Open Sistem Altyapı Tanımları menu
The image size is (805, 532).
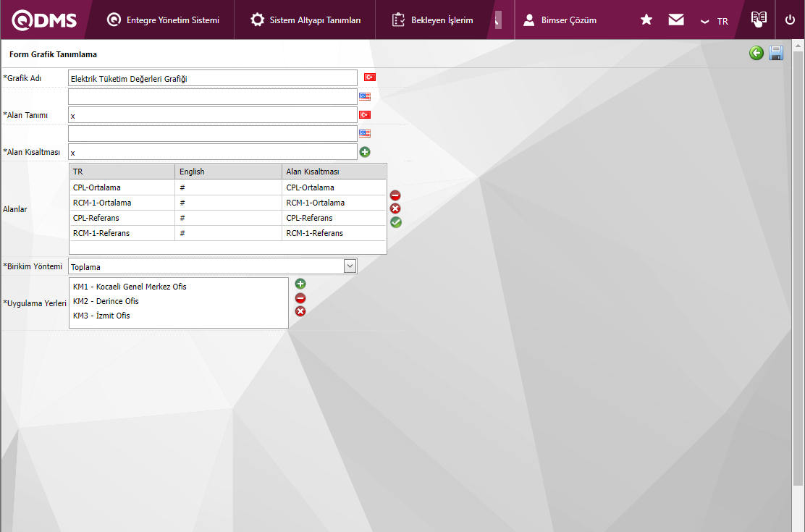tap(305, 20)
